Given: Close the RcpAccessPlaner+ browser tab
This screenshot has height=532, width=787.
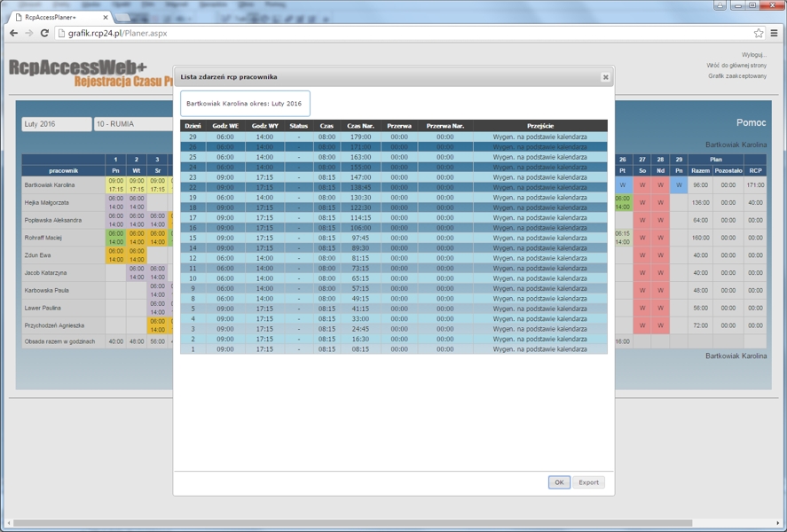Looking at the screenshot, I should pos(106,17).
